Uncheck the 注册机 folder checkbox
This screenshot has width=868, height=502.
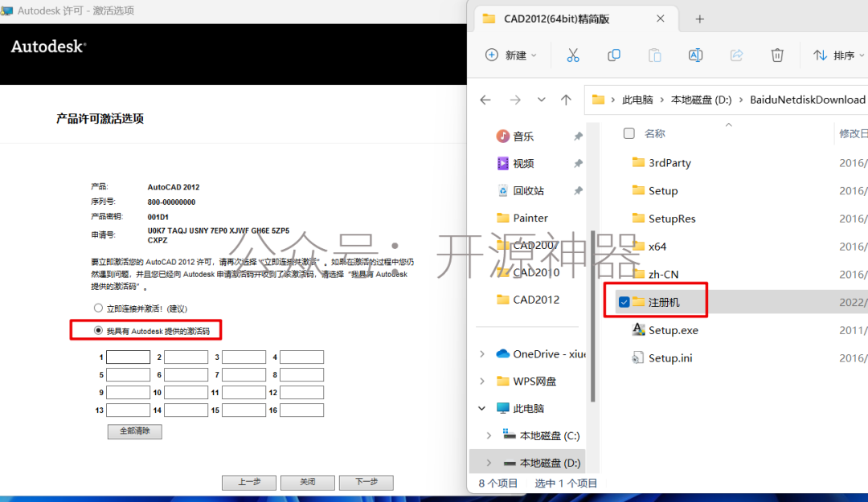[624, 302]
